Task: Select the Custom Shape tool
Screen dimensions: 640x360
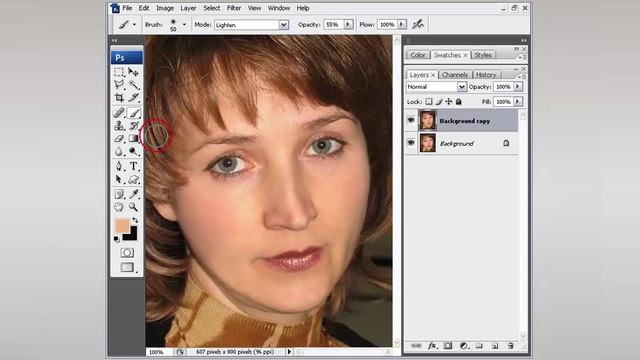Action: click(133, 179)
